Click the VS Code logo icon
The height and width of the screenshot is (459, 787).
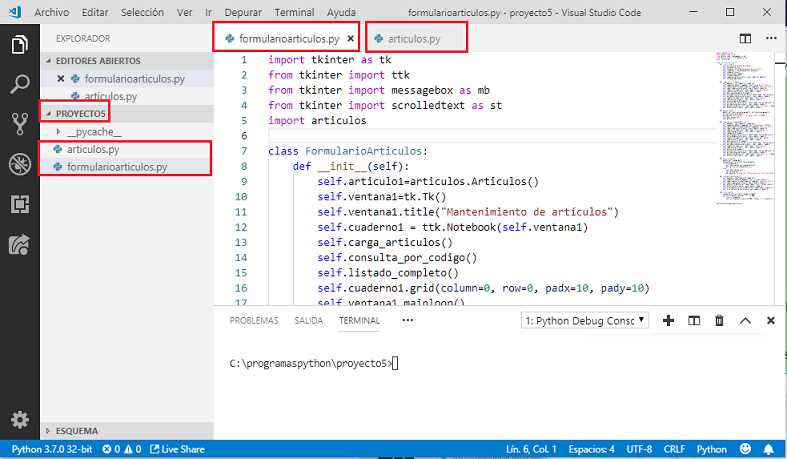[x=15, y=12]
